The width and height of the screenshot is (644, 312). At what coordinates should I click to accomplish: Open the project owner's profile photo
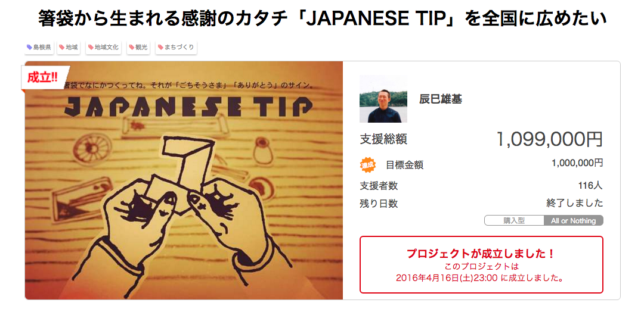click(x=383, y=99)
